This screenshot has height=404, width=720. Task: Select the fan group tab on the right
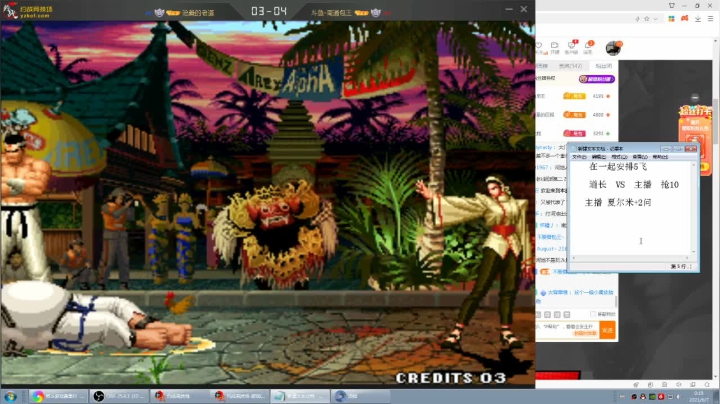603,66
